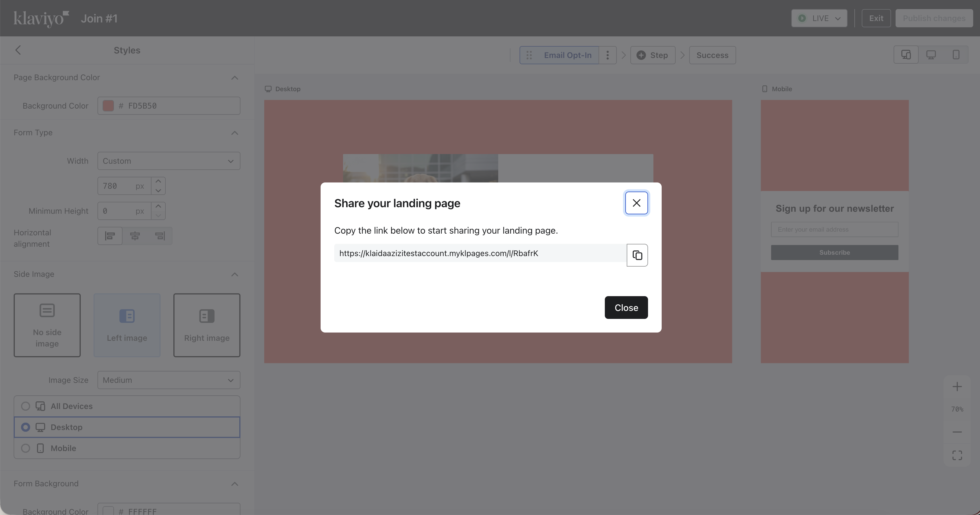The height and width of the screenshot is (515, 980).
Task: Open the Width Custom dropdown
Action: click(x=169, y=161)
